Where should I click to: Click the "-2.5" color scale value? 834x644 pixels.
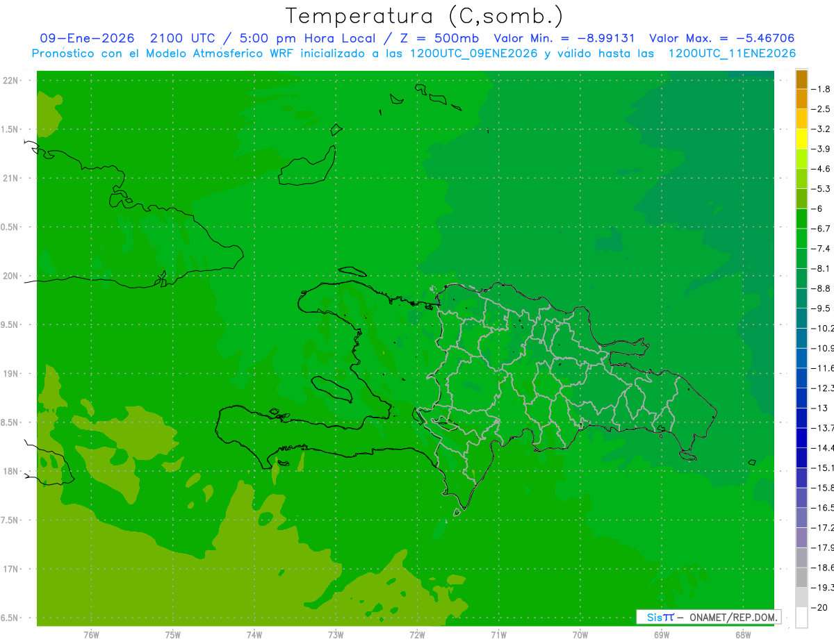pos(821,109)
